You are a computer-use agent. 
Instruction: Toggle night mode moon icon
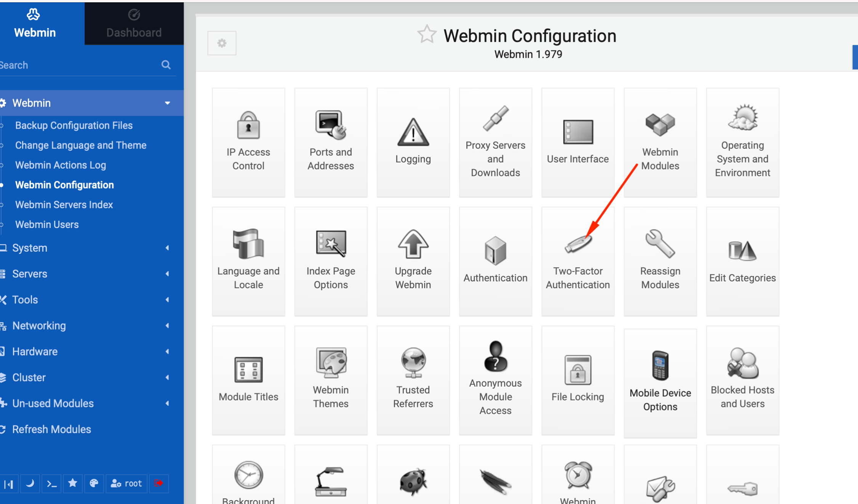30,483
